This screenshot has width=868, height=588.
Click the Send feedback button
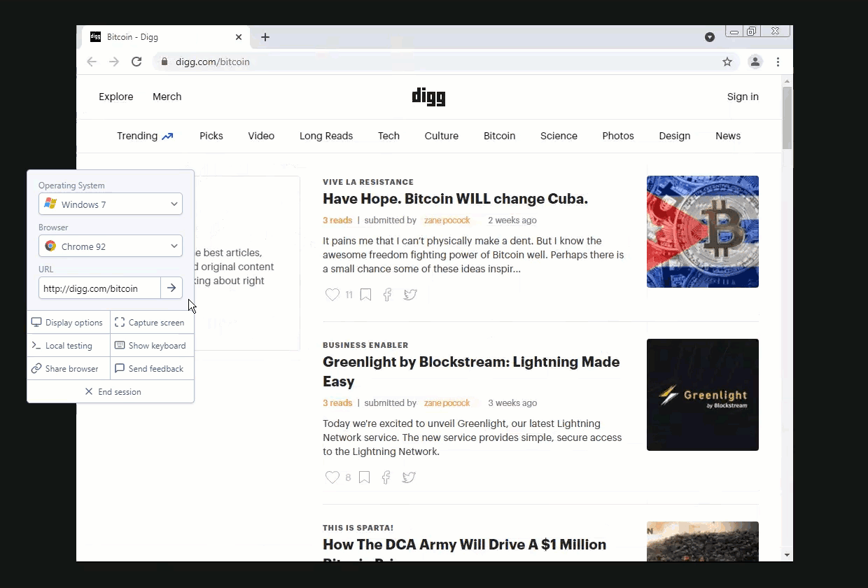tap(152, 369)
